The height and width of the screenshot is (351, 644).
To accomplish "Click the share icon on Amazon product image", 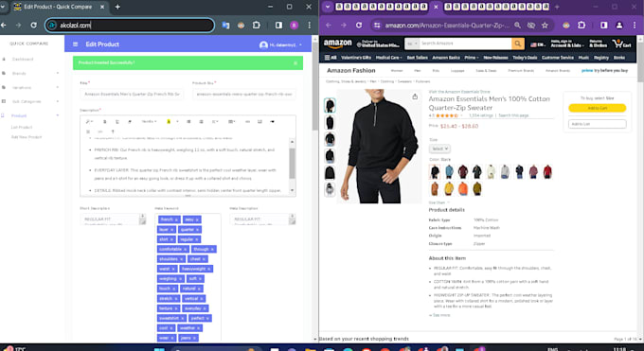I will [x=415, y=97].
